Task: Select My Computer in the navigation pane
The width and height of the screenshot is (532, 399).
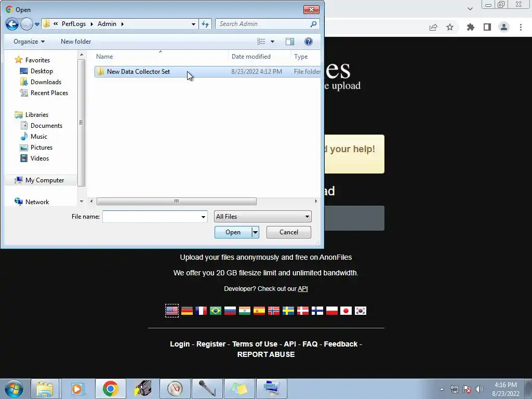Action: coord(39,180)
